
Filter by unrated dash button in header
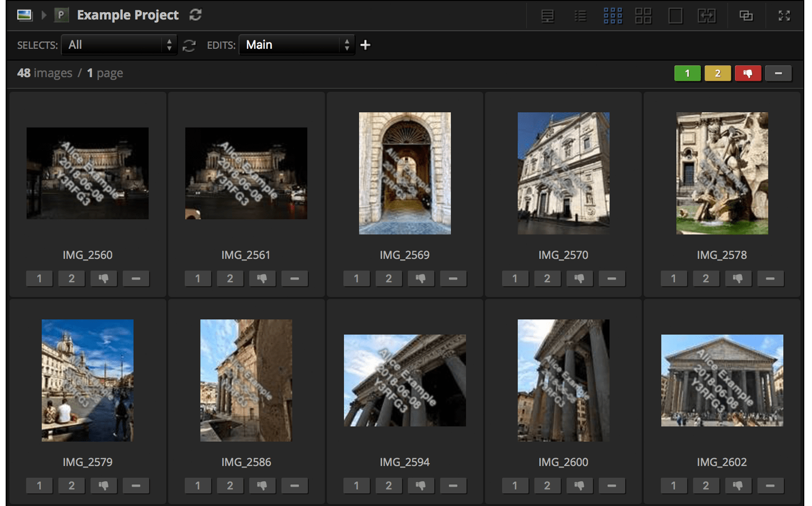[778, 74]
